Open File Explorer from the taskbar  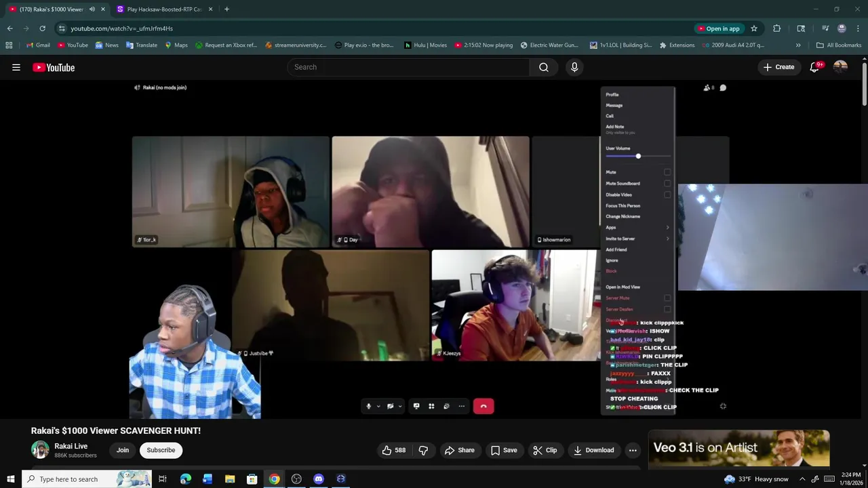tap(230, 479)
